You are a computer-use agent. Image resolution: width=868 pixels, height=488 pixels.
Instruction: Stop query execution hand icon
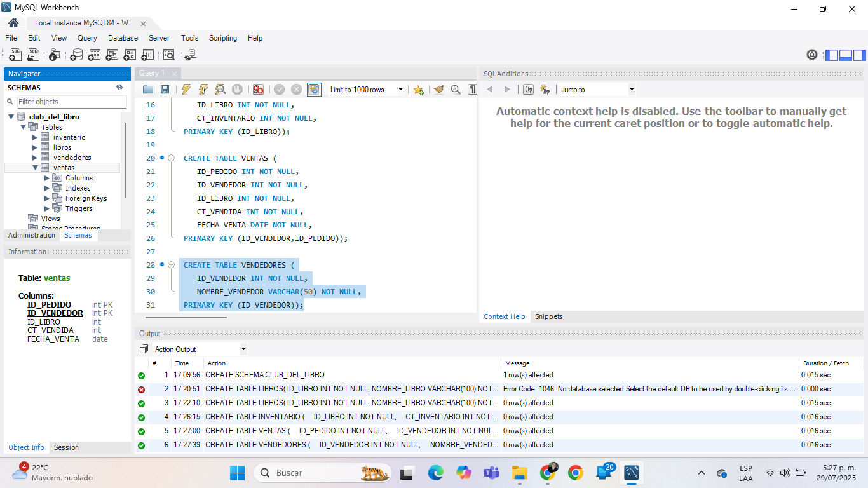(237, 90)
